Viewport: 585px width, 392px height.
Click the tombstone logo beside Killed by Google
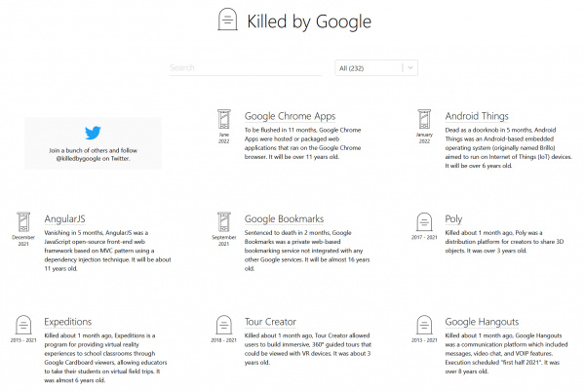click(x=226, y=20)
